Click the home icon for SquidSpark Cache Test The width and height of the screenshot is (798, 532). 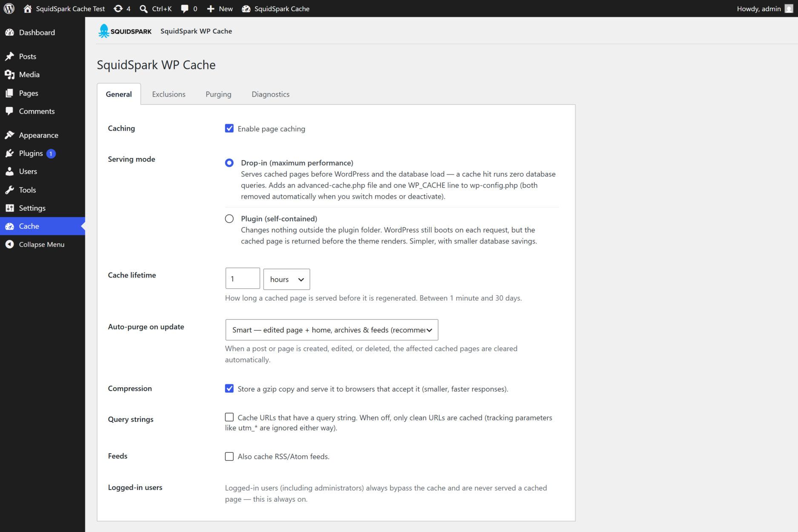(x=28, y=9)
